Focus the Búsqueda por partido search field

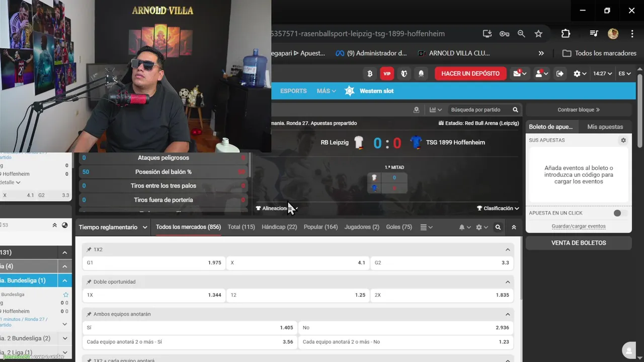pos(476,110)
